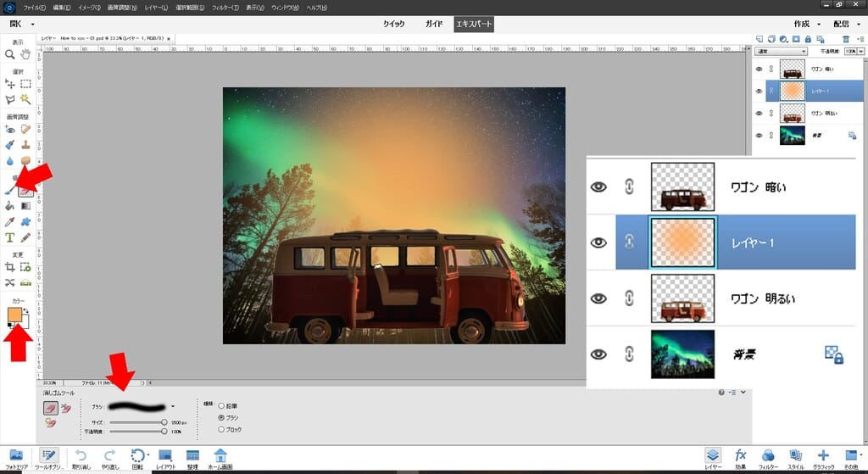Select the Zoom tool in the toolbox
Image resolution: width=868 pixels, height=474 pixels.
click(10, 54)
